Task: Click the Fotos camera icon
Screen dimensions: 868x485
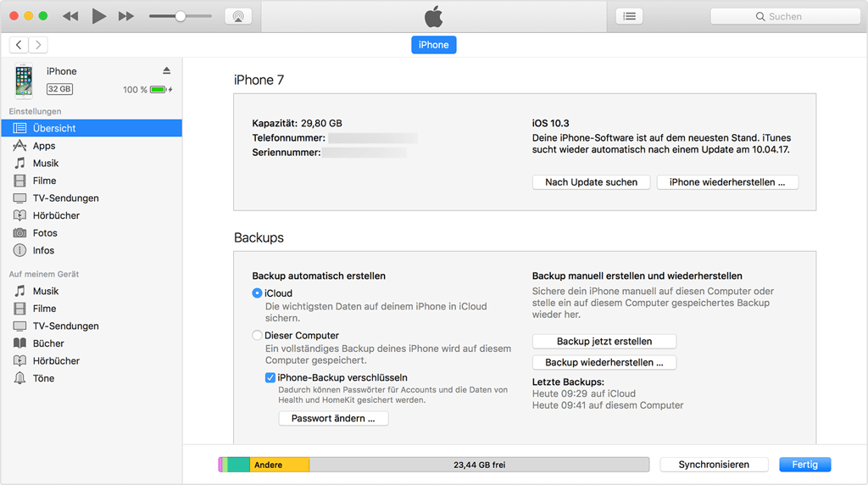Action: (20, 233)
